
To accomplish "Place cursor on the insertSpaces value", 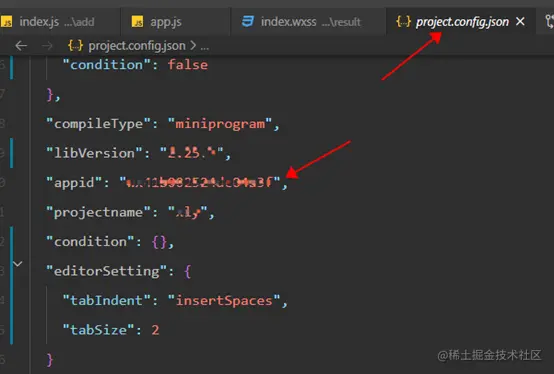I will click(x=224, y=301).
